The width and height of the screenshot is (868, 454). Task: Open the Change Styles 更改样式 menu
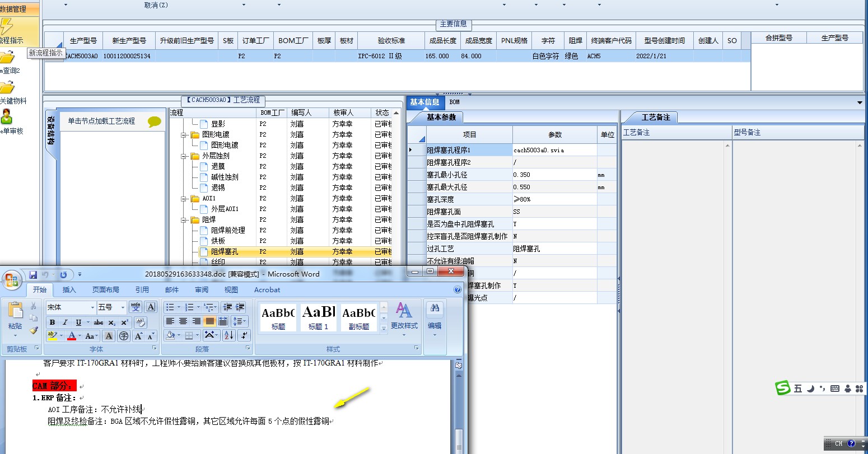coord(404,318)
